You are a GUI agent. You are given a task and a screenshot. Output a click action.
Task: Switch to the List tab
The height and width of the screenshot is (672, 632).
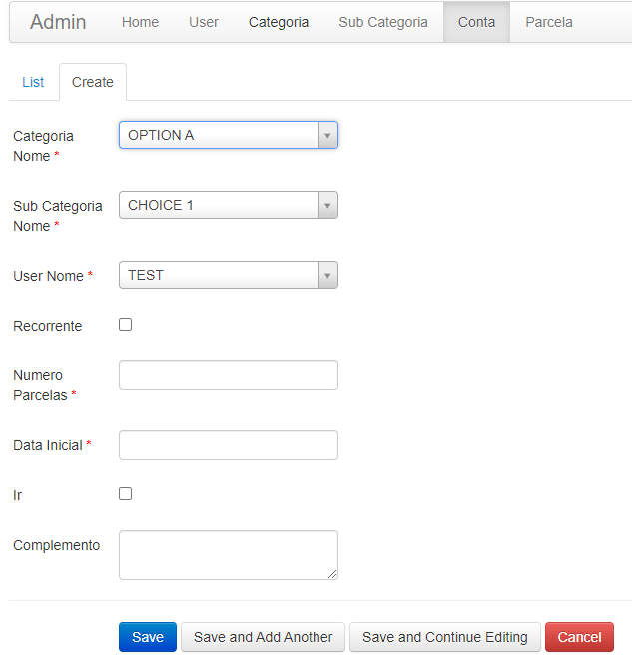pos(33,82)
